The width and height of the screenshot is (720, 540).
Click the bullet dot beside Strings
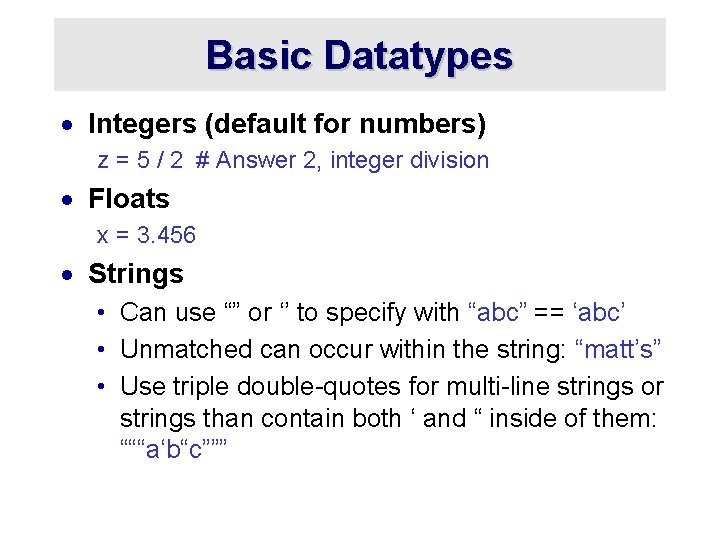[67, 275]
